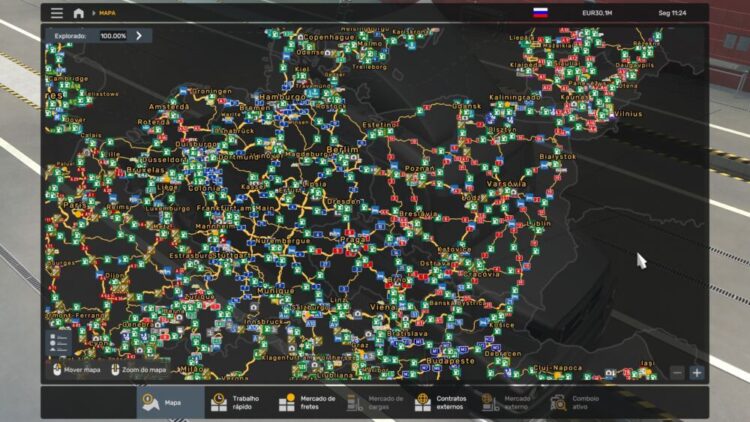Zoom out map with minus button
750x422 pixels.
[x=677, y=373]
